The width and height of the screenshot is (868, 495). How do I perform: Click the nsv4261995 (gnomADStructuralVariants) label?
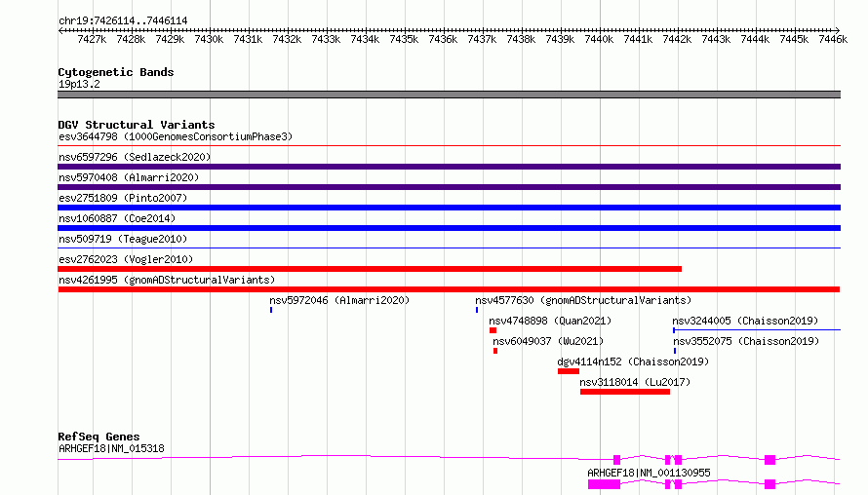tap(167, 280)
